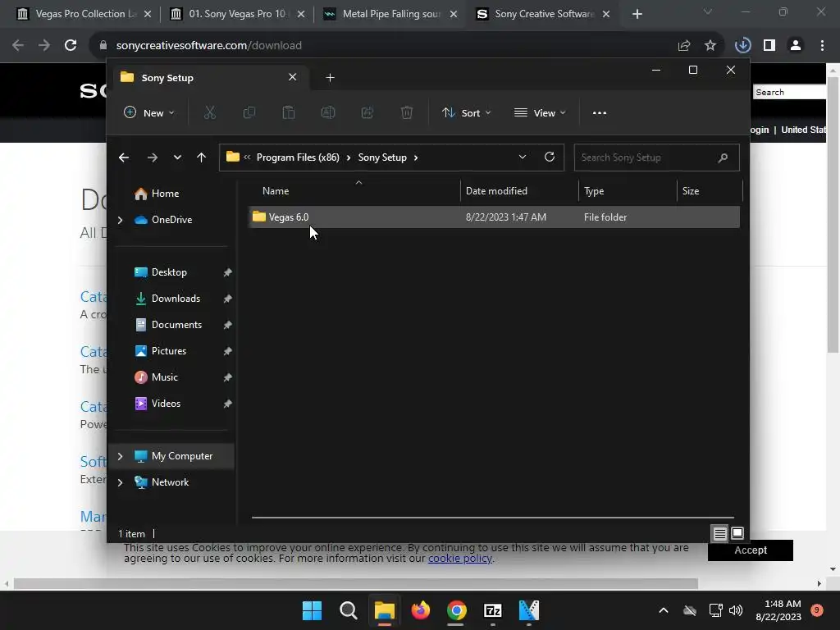Expand My Computer tree node

pos(120,456)
